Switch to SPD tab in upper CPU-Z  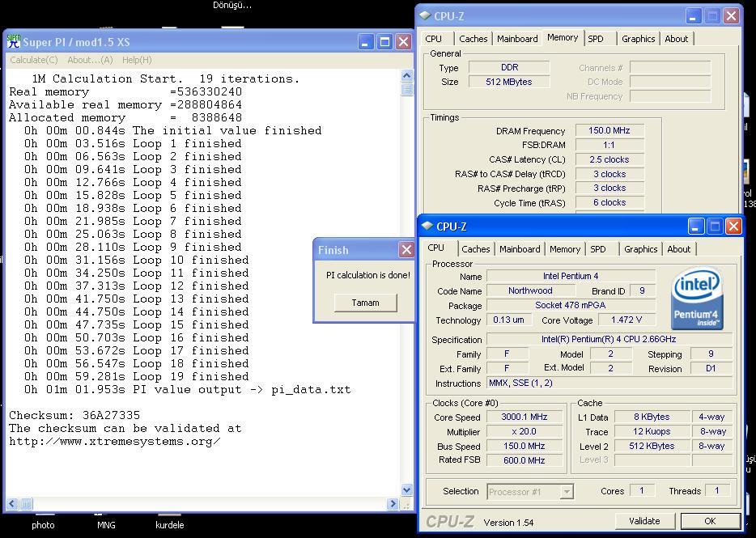coord(596,39)
